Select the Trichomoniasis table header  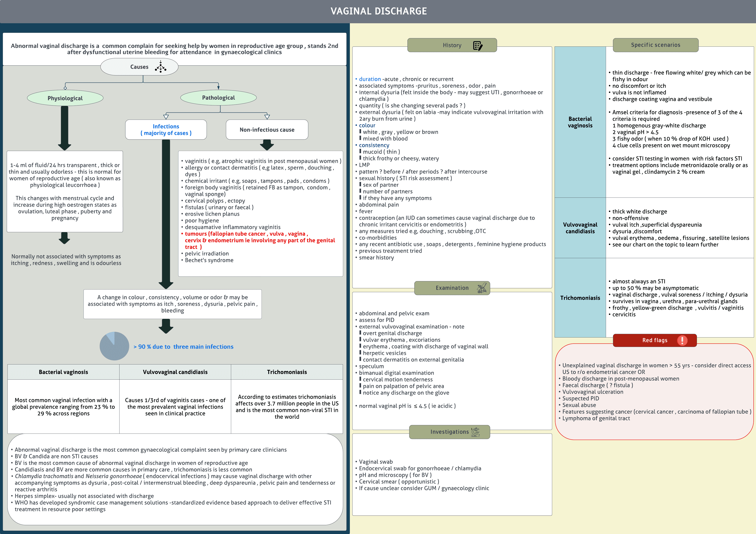(287, 372)
